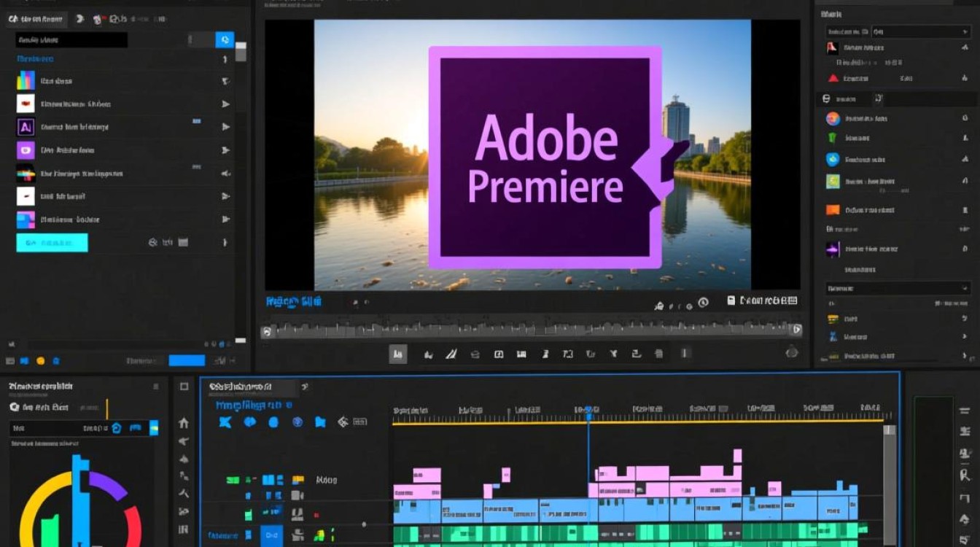980x547 pixels.
Task: Expand the arrow on the color stripes row
Action: 225,174
